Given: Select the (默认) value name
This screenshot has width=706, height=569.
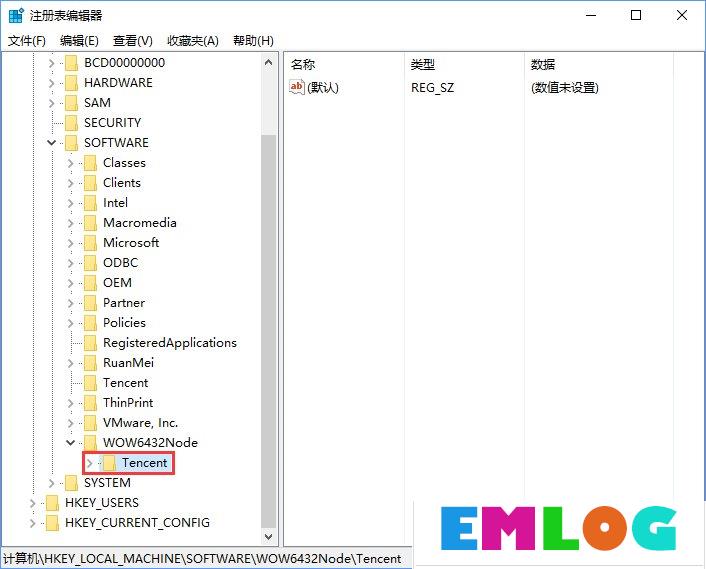Looking at the screenshot, I should tap(322, 87).
